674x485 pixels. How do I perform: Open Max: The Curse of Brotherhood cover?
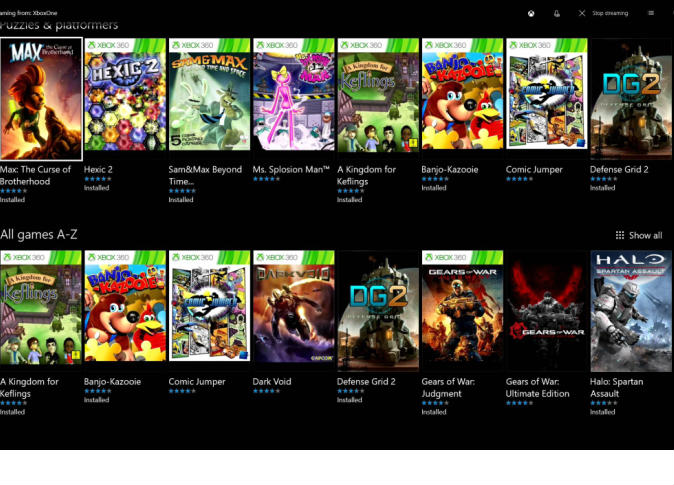41,99
